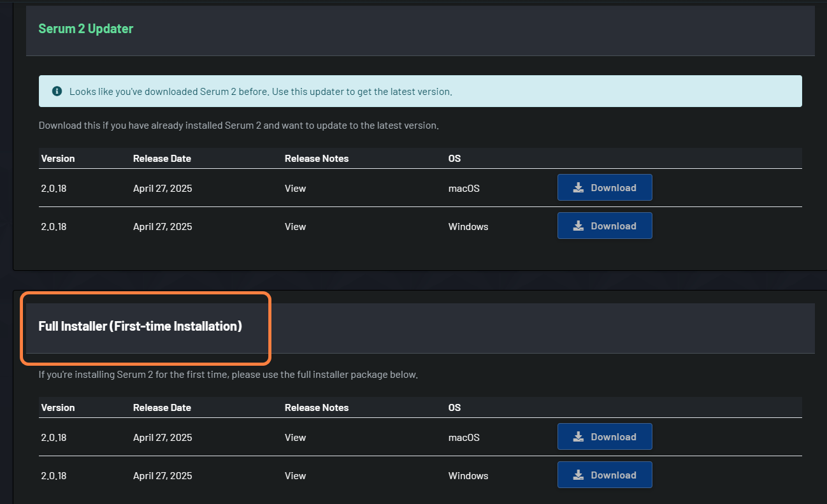
Task: Click the "Full Installer (First-time Installation)" heading
Action: click(x=140, y=326)
